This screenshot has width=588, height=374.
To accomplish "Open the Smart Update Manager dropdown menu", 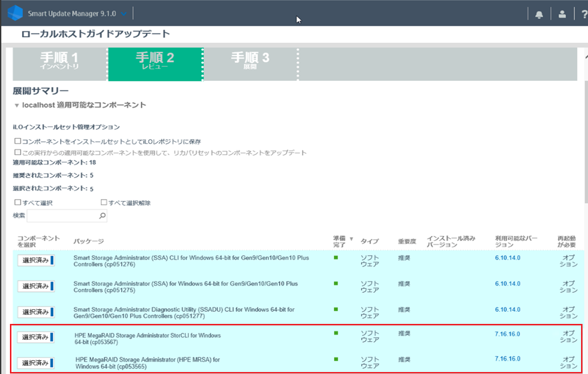I will tap(124, 14).
